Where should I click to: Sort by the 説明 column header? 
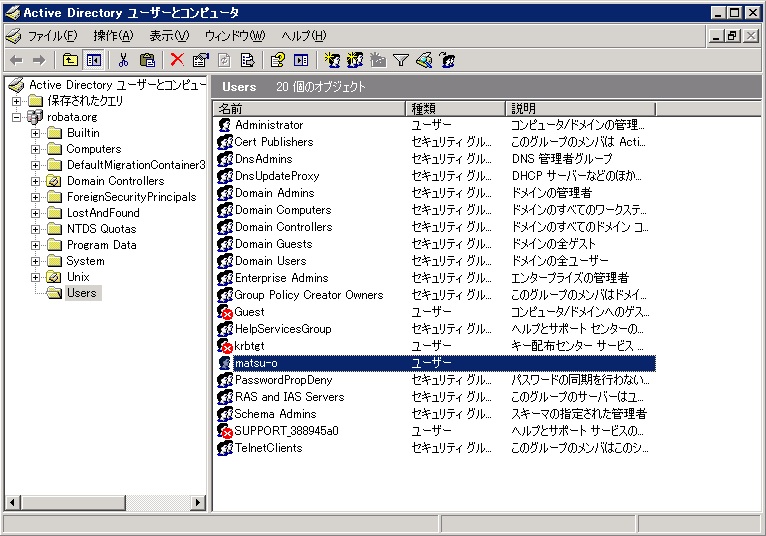(580, 108)
